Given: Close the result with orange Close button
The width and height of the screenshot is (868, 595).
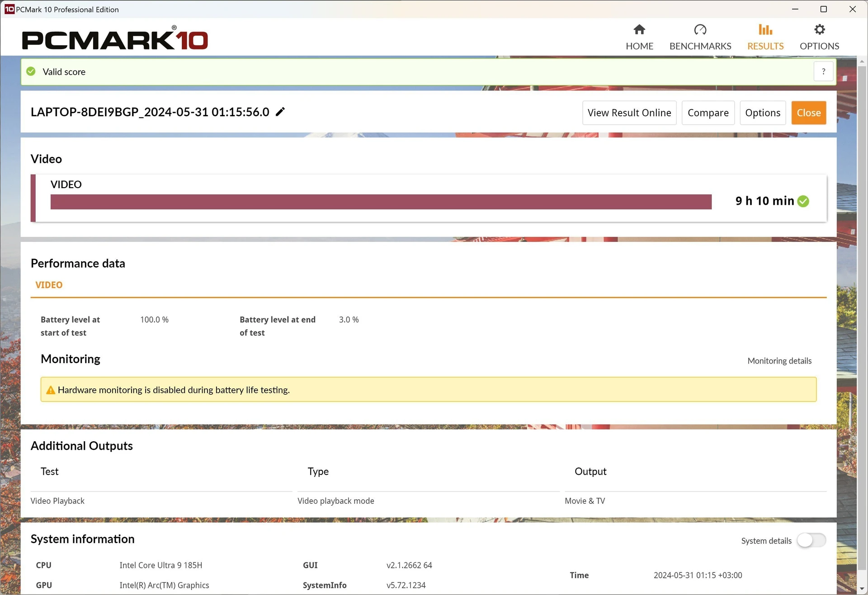Looking at the screenshot, I should [809, 113].
